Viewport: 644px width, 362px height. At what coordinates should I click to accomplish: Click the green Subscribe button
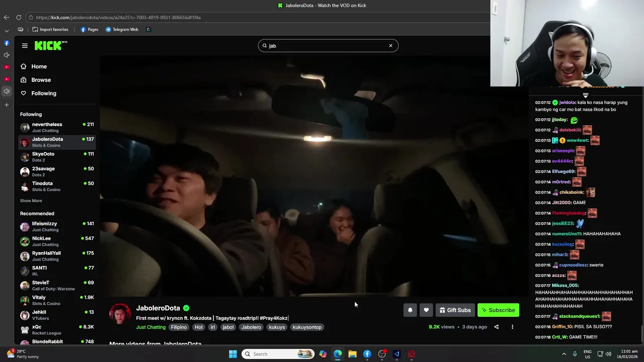point(498,310)
